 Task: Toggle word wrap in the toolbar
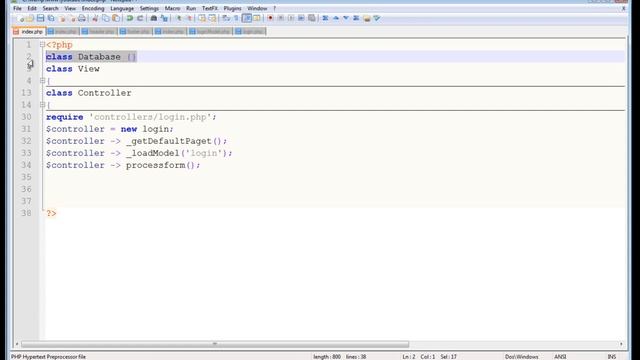click(x=226, y=18)
